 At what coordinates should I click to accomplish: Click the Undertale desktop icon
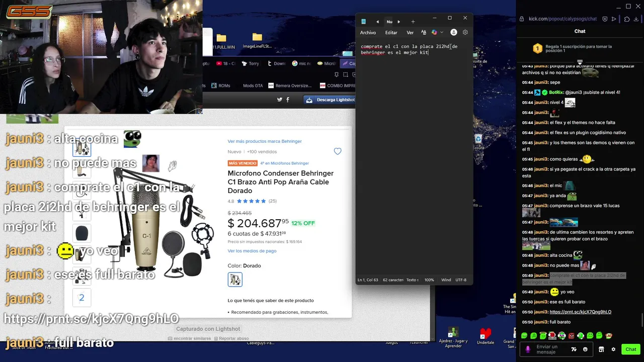486,336
